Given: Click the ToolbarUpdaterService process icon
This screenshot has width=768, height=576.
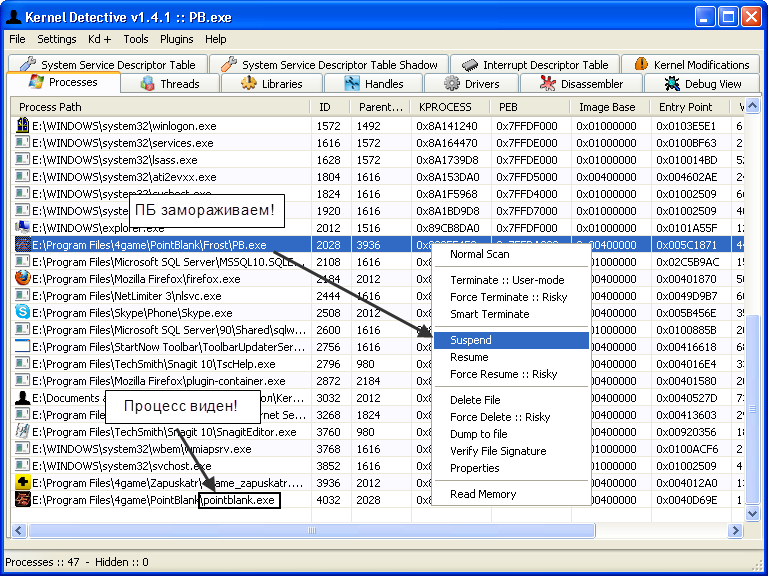Looking at the screenshot, I should point(23,347).
